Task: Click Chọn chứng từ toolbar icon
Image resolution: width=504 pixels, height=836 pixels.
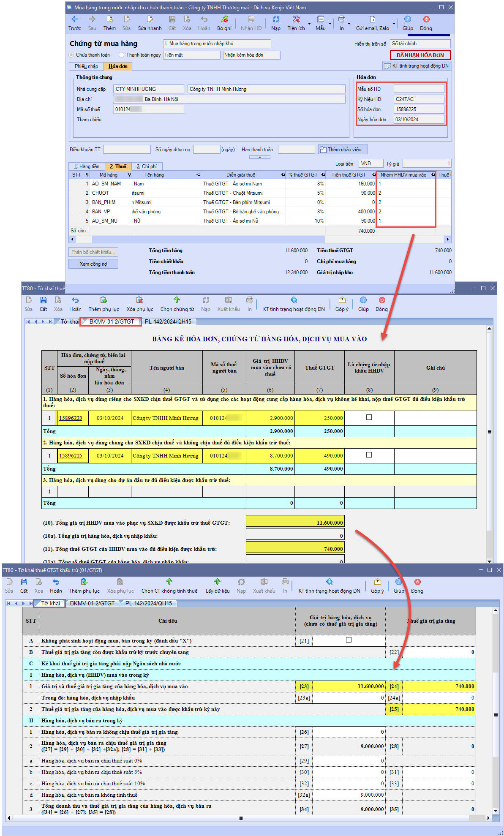Action: click(177, 300)
